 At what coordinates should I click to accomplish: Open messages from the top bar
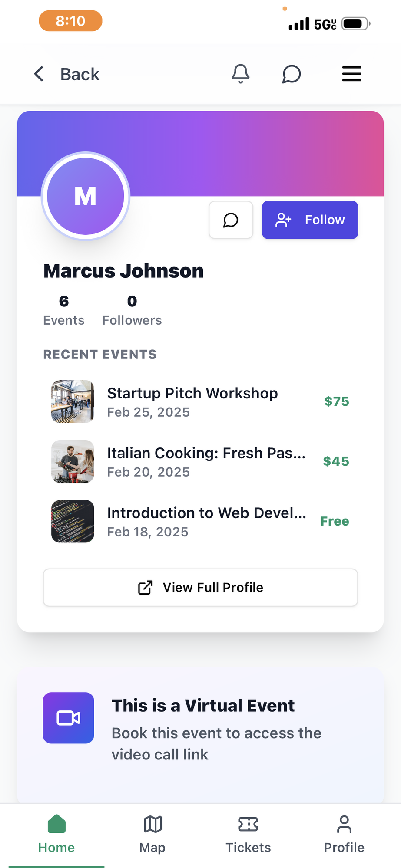[292, 74]
